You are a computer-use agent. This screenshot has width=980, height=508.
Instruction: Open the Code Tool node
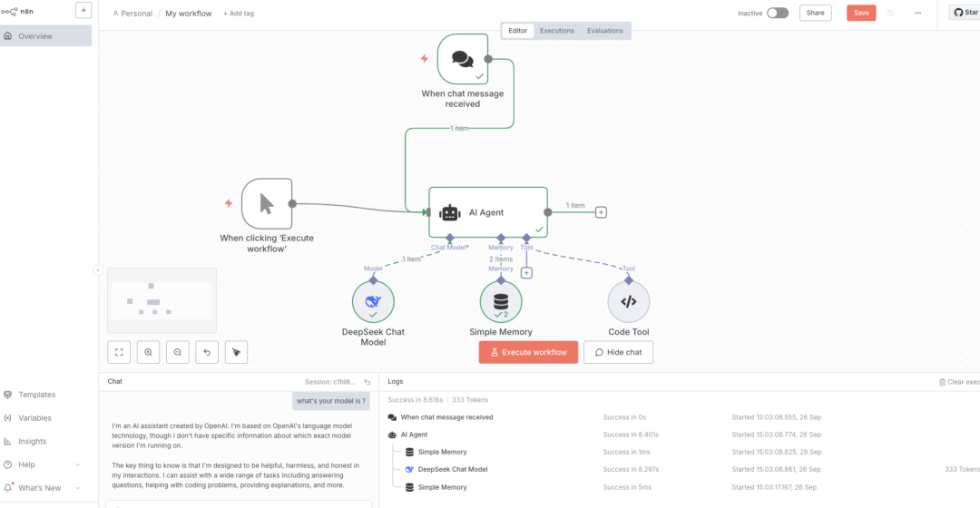(629, 301)
